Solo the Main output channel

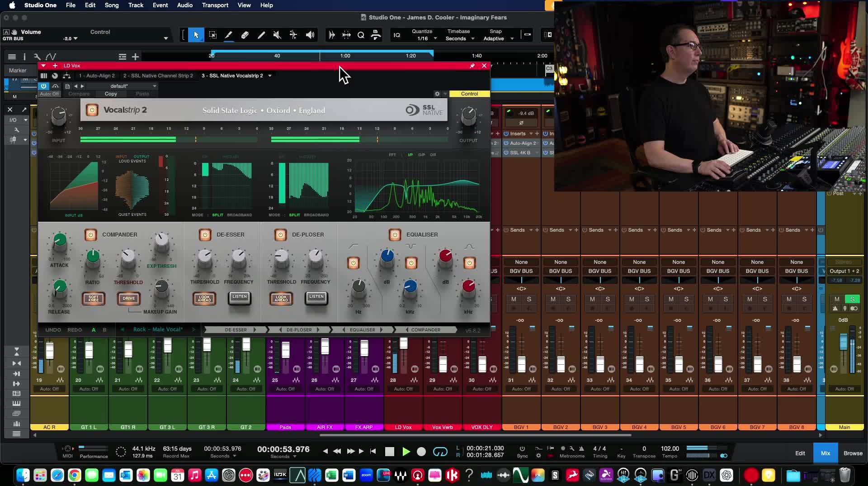click(852, 299)
